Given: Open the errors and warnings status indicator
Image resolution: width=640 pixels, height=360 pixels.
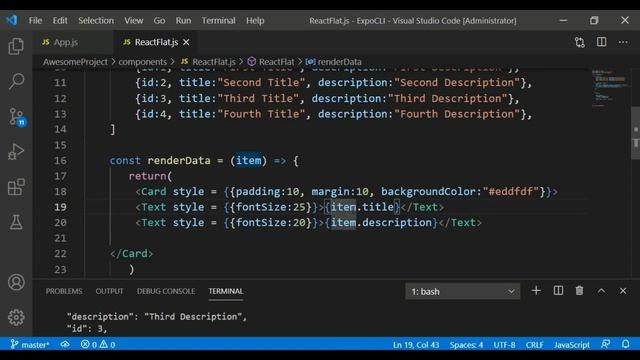Looking at the screenshot, I should [x=98, y=344].
